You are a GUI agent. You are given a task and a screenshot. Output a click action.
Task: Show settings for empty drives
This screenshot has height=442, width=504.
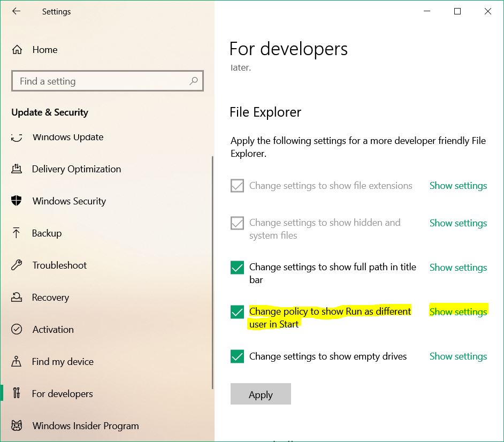458,356
